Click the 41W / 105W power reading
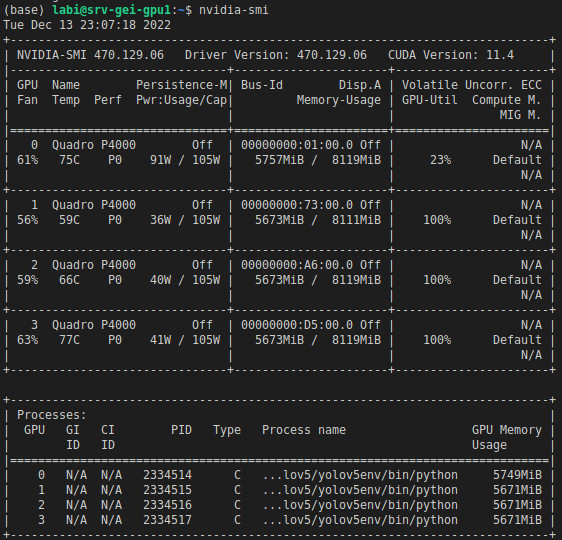This screenshot has width=562, height=540. point(185,340)
